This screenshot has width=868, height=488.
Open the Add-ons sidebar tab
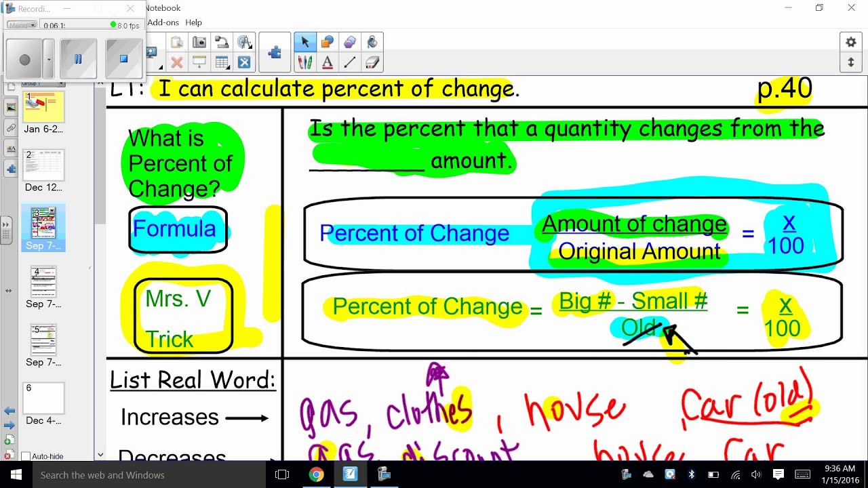(11, 168)
